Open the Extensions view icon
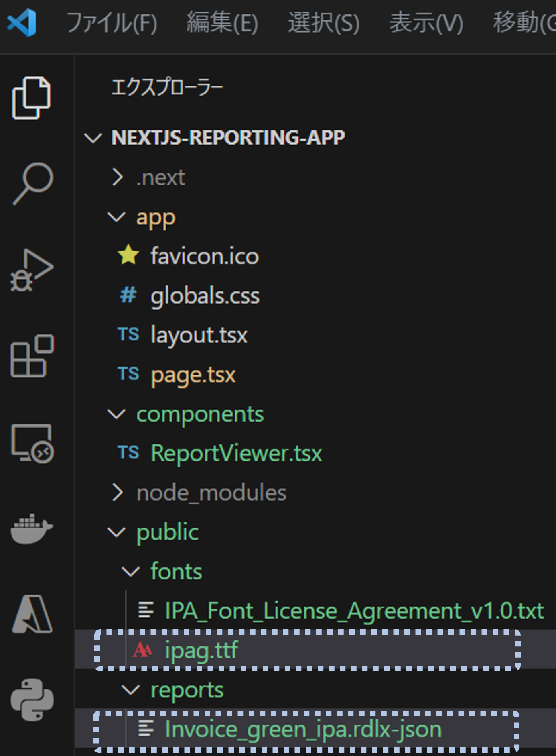Screen dimensions: 556x756 [32, 356]
